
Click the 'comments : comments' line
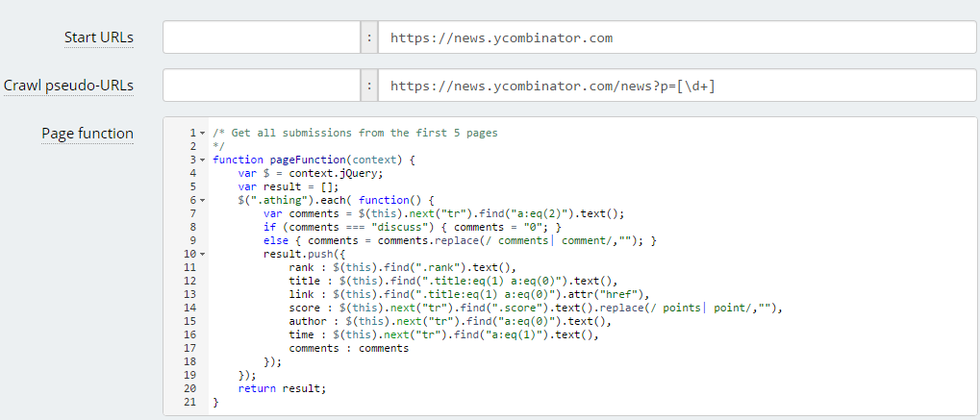coord(349,348)
